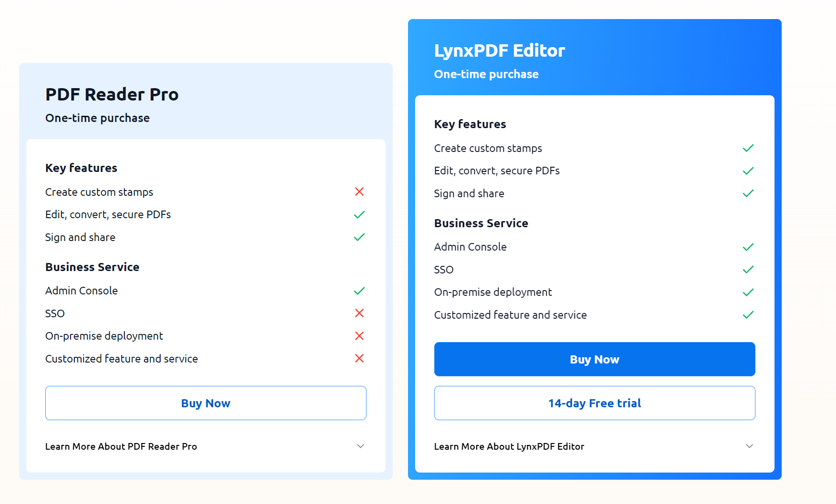Click the red X beside Create custom stamps in PDF Reader Pro
The width and height of the screenshot is (836, 504).
click(x=359, y=192)
